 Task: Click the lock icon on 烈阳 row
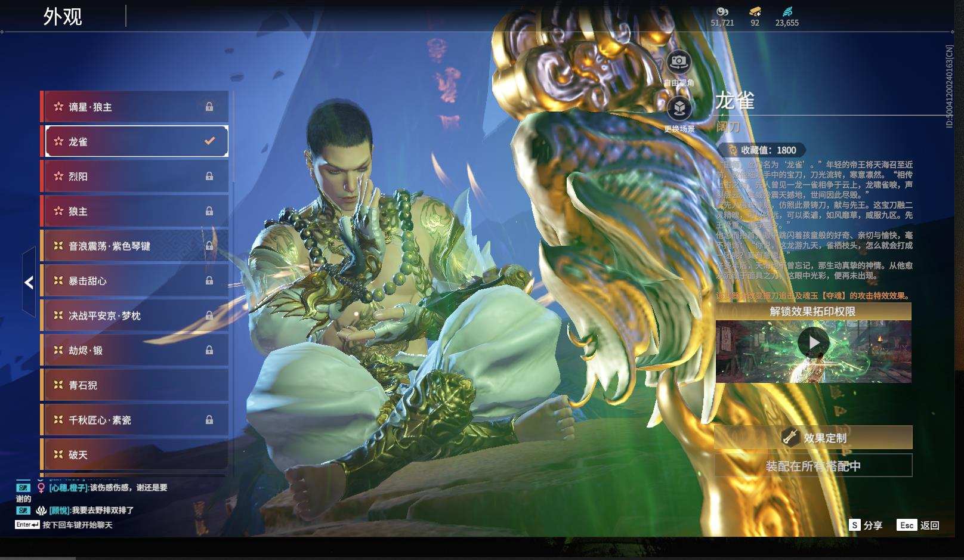pos(209,176)
